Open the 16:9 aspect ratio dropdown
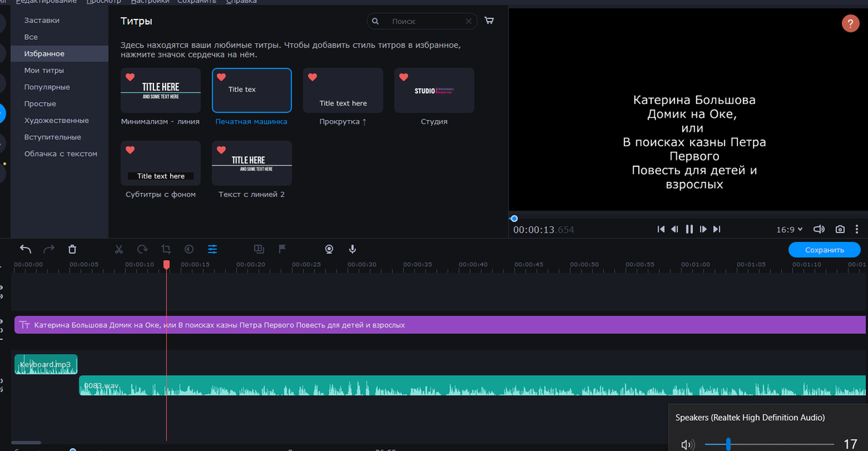This screenshot has width=868, height=451. point(789,229)
